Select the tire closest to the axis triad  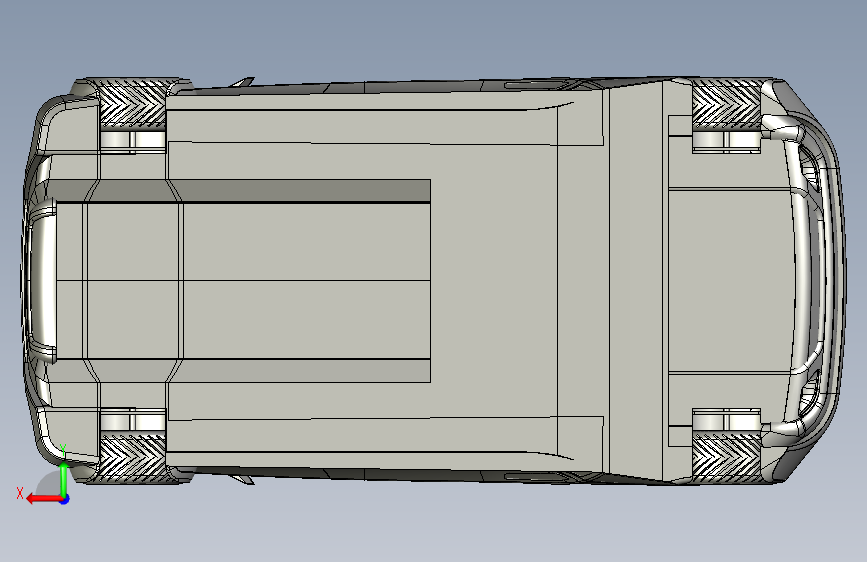click(x=133, y=456)
